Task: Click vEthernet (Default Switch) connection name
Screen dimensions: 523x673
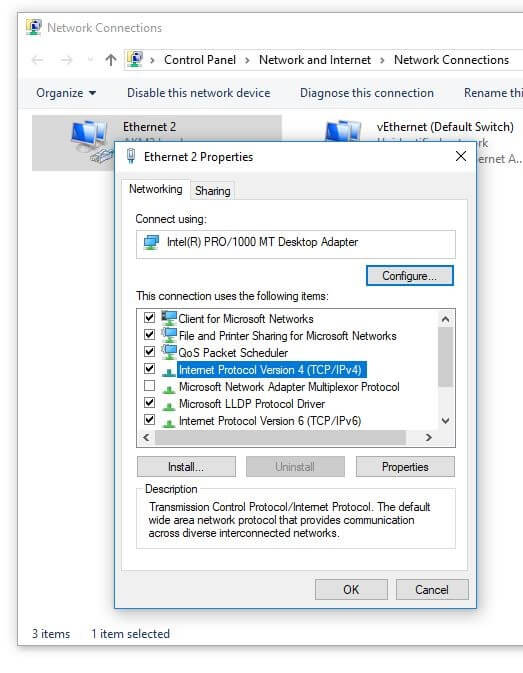Action: tap(445, 127)
